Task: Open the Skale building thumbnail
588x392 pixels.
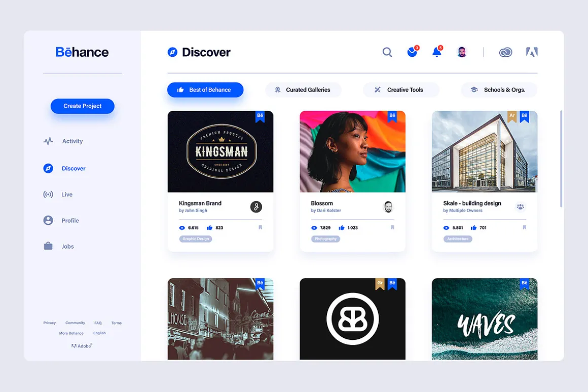Action: [x=485, y=151]
